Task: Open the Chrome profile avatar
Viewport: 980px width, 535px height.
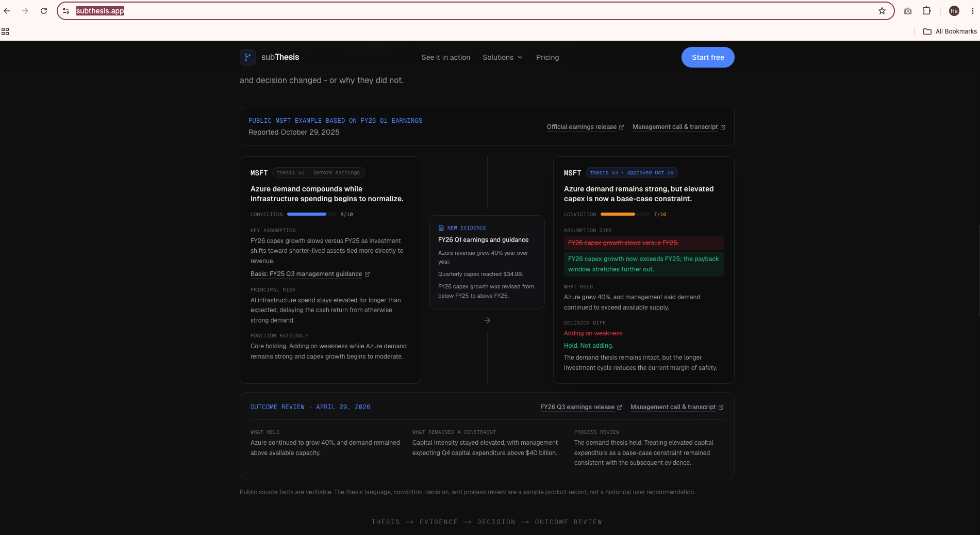Action: [x=954, y=11]
